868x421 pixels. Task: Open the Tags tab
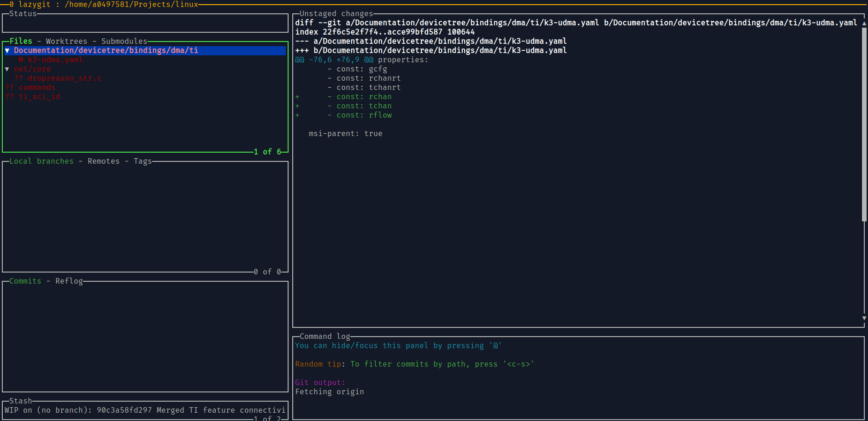point(143,161)
